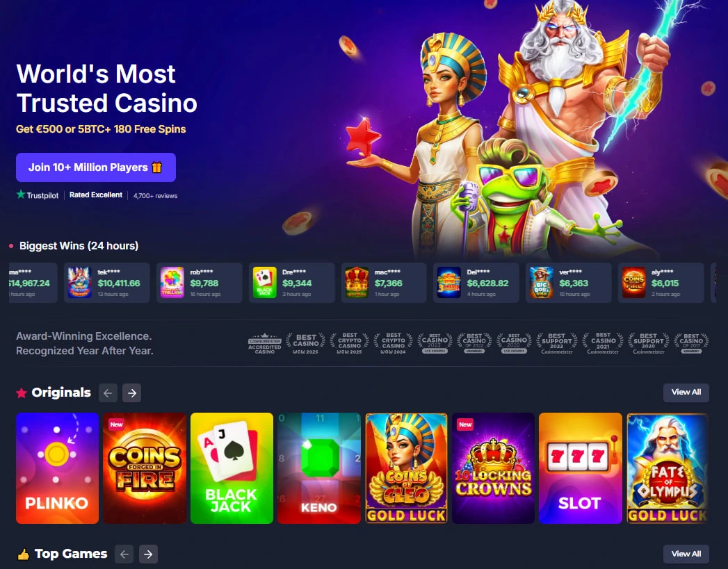Launch 10 Locking Crowns game
The image size is (728, 569).
494,468
